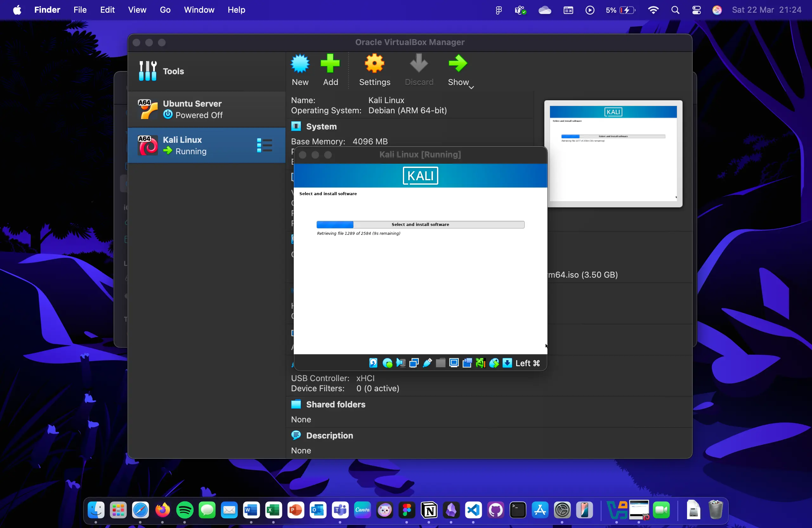
Task: Open the Window menu
Action: click(199, 10)
